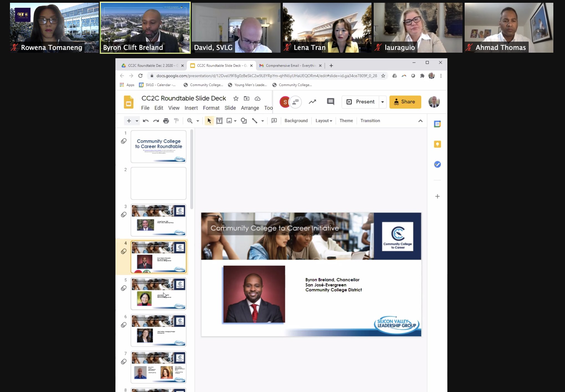The image size is (565, 392).
Task: Select the text box tool
Action: [x=219, y=121]
